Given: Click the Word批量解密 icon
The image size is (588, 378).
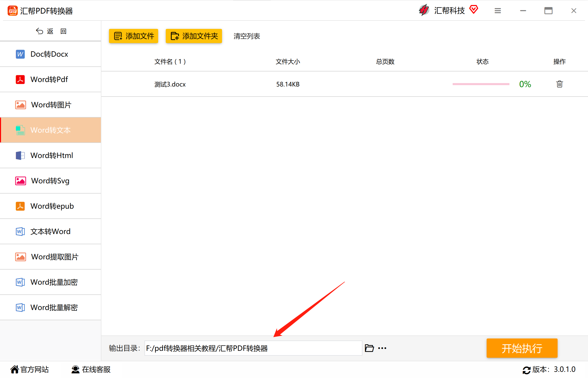Looking at the screenshot, I should (x=20, y=308).
